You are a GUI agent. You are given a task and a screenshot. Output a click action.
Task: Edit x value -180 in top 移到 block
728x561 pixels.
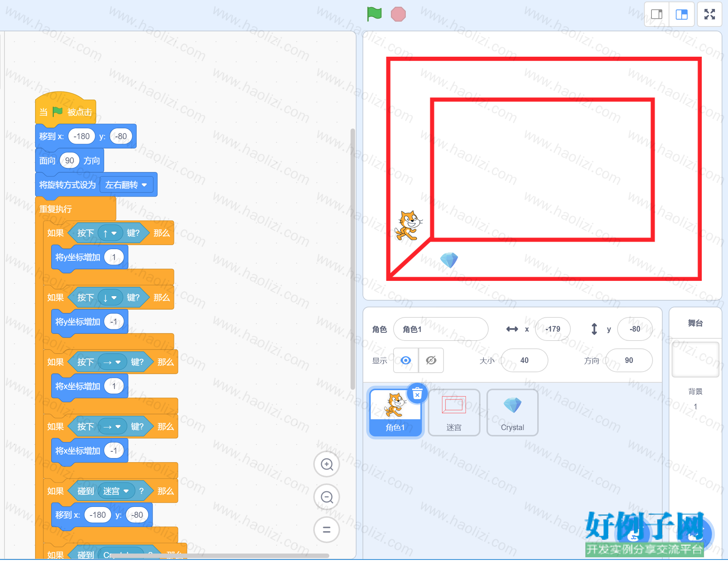[81, 136]
